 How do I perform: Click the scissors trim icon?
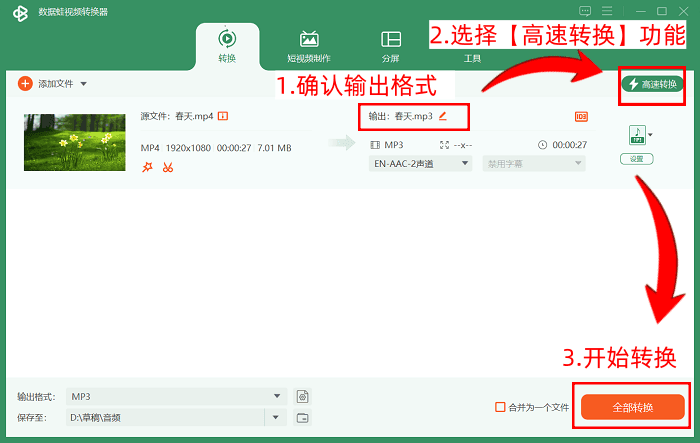click(168, 167)
